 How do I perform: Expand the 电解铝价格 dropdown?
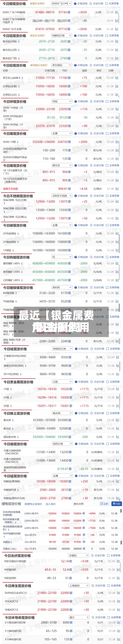point(61,36)
